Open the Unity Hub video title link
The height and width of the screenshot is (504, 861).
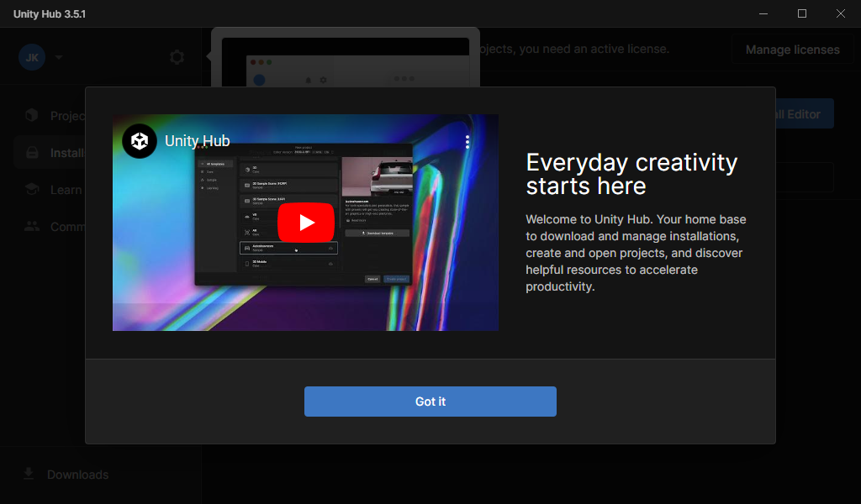pos(197,141)
